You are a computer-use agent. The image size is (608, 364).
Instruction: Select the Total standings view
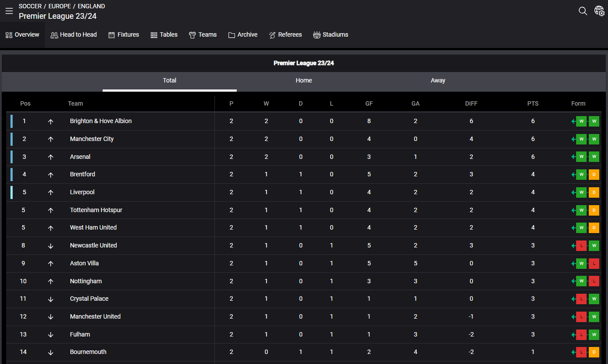(x=169, y=81)
